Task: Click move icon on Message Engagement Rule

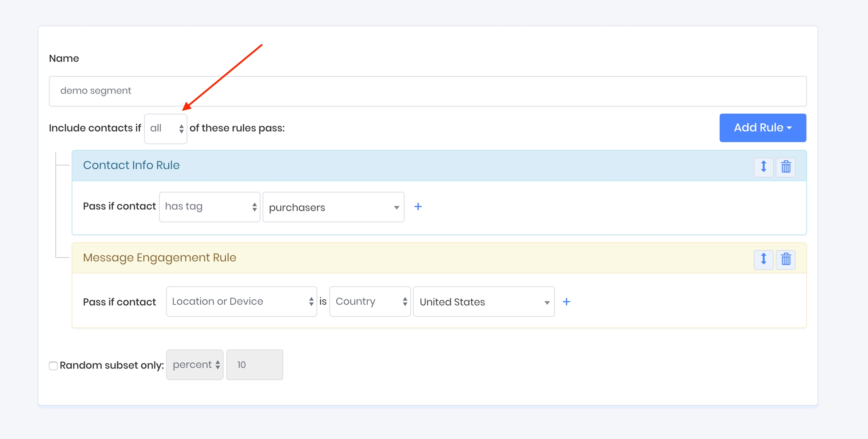Action: 763,259
